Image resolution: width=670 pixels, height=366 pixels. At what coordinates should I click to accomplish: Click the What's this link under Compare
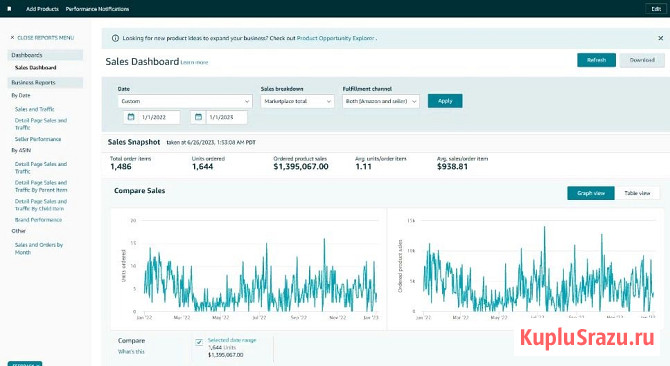click(x=131, y=351)
